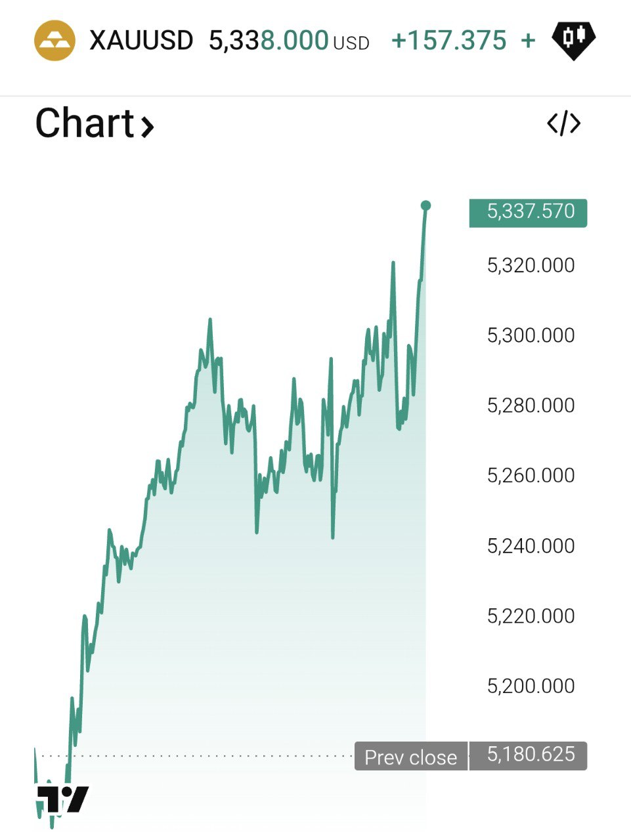Click the 5,240.000 price axis label
The height and width of the screenshot is (840, 631).
[531, 545]
